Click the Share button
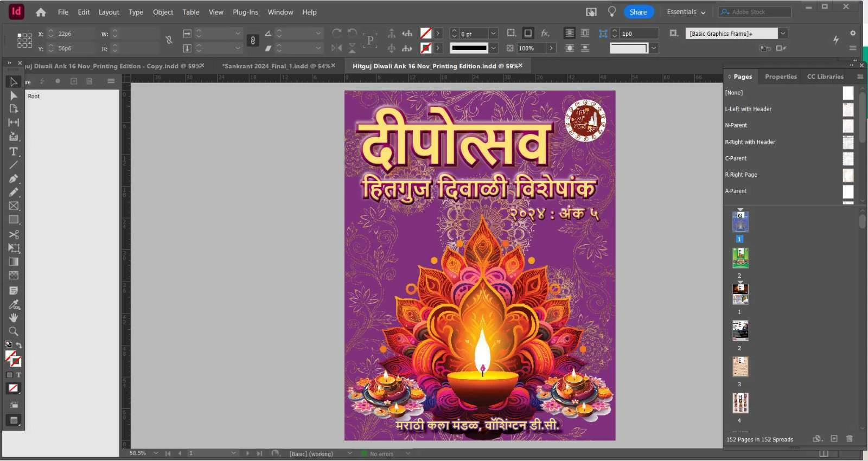 click(638, 12)
